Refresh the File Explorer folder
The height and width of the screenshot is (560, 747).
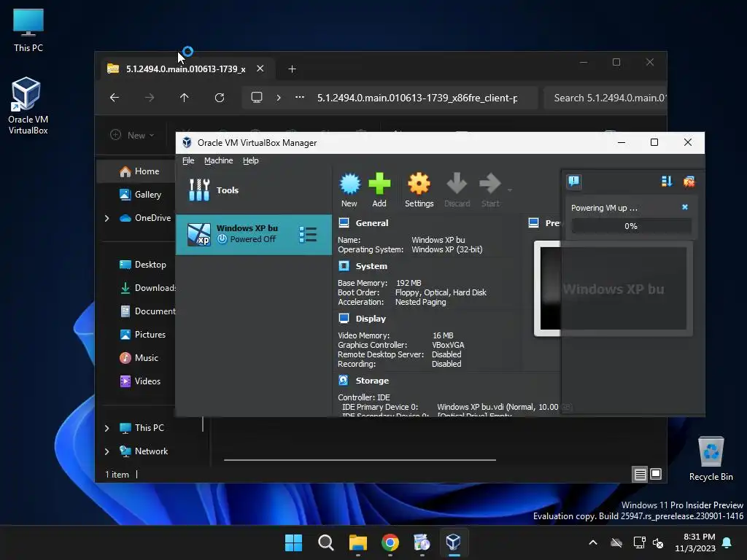click(x=219, y=98)
